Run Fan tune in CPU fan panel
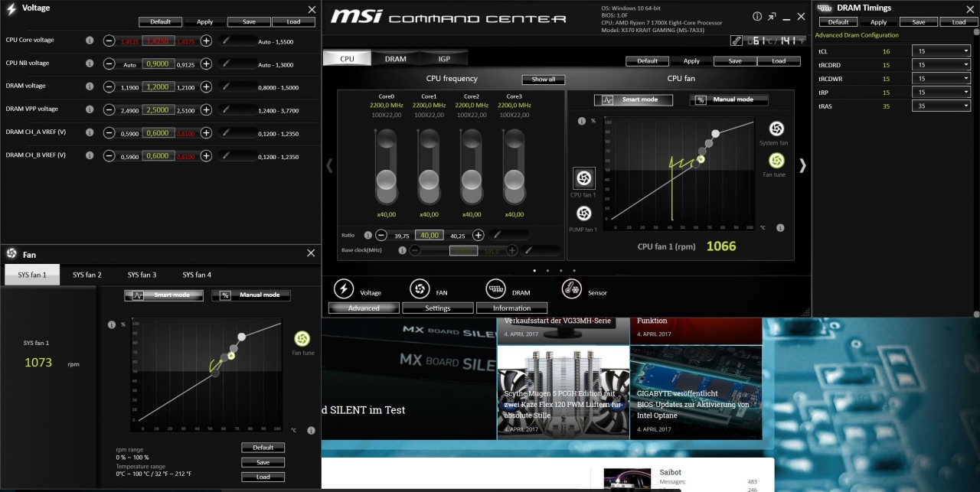Screen dimensions: 980x492 click(x=776, y=161)
